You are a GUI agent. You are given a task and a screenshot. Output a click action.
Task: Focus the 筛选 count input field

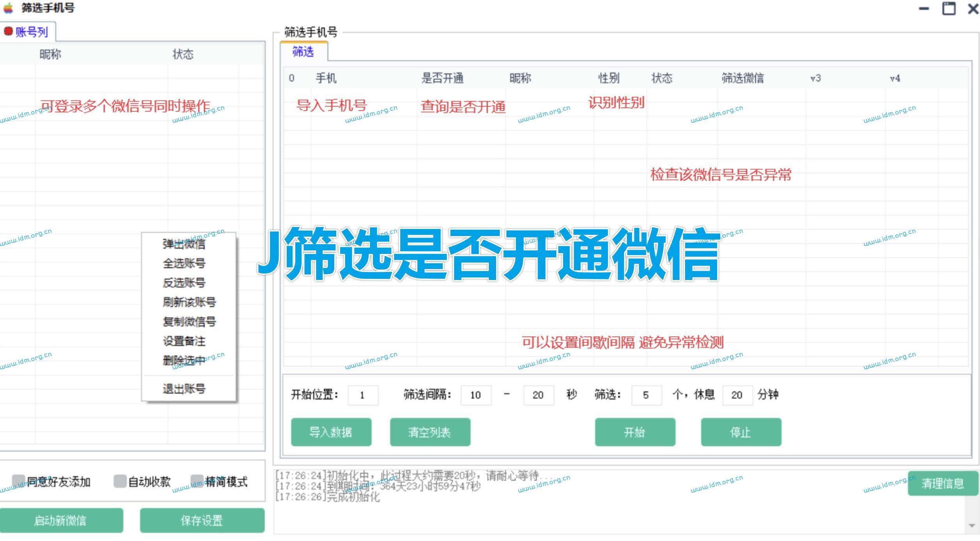click(x=646, y=395)
